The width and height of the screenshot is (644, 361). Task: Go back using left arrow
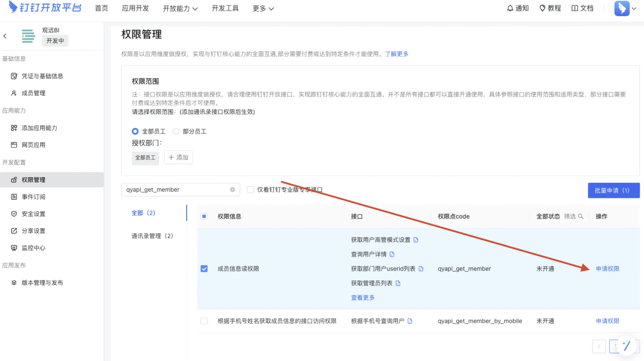pyautogui.click(x=5, y=36)
